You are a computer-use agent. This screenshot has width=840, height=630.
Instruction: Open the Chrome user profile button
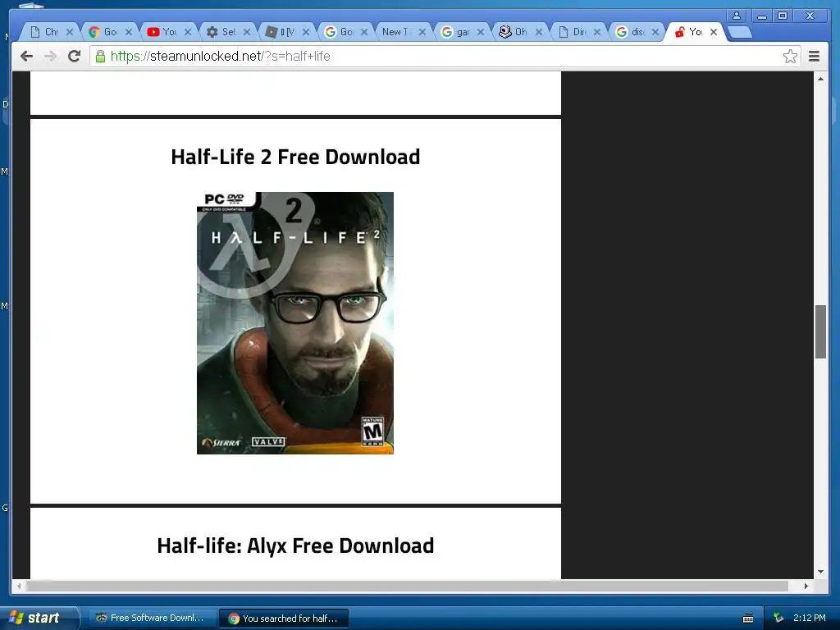(x=737, y=16)
